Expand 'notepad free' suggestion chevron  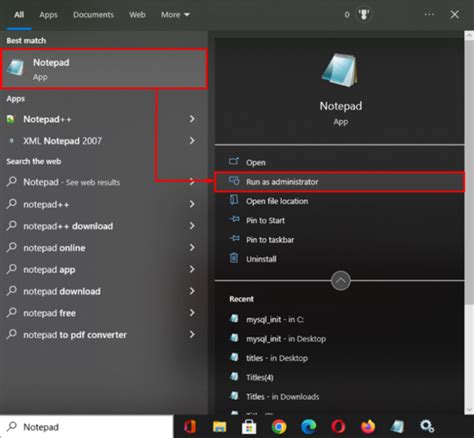pyautogui.click(x=192, y=313)
